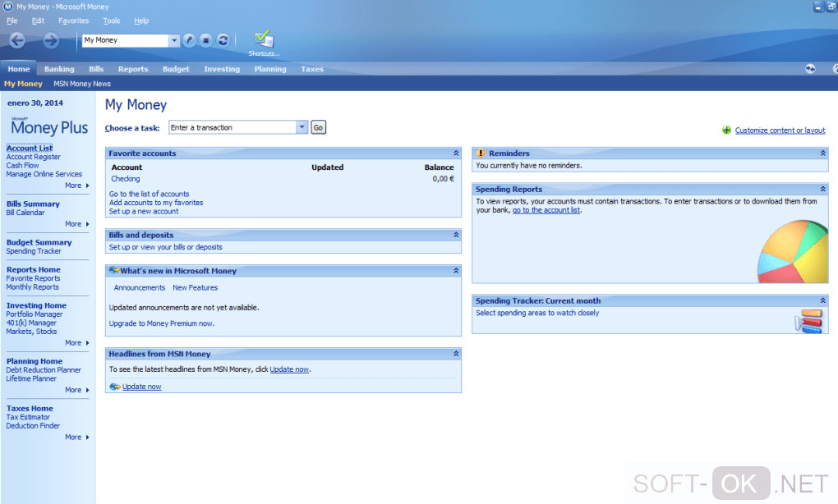Image resolution: width=838 pixels, height=504 pixels.
Task: Click the Stop loading toolbar icon
Action: point(205,40)
